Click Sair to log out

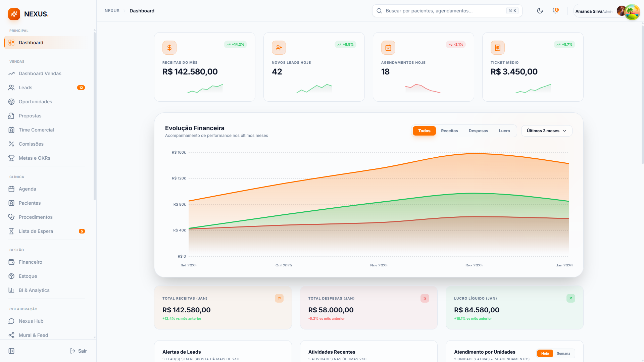coord(78,351)
